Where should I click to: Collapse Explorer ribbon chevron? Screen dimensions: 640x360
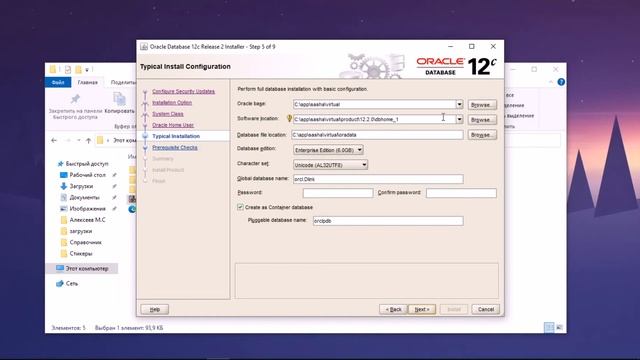pos(551,82)
